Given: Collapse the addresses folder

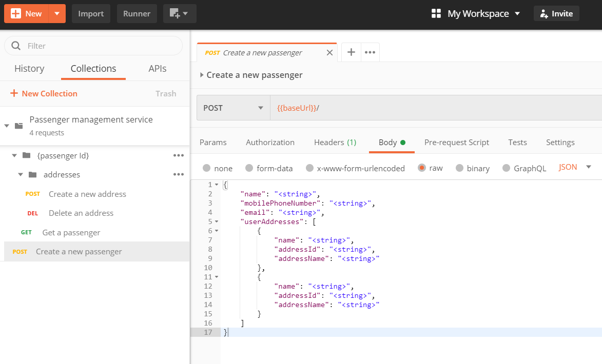Looking at the screenshot, I should [21, 174].
